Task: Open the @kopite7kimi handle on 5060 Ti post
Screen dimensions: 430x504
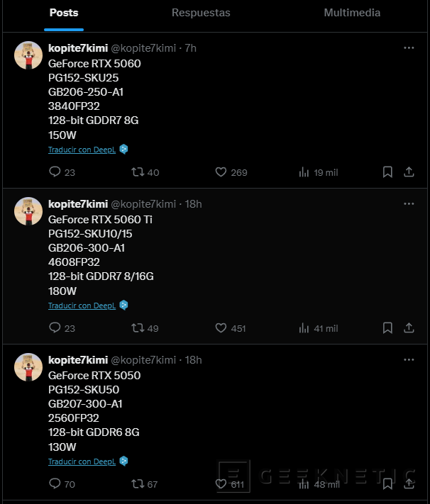Action: (143, 203)
